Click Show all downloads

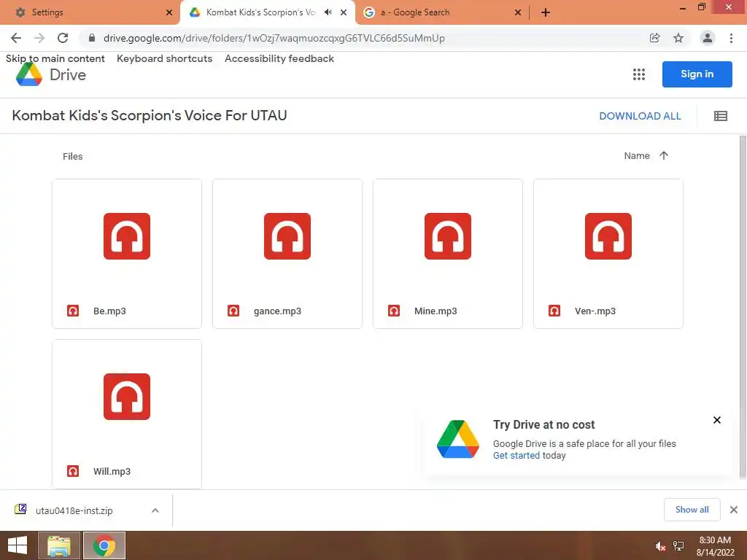pyautogui.click(x=692, y=510)
